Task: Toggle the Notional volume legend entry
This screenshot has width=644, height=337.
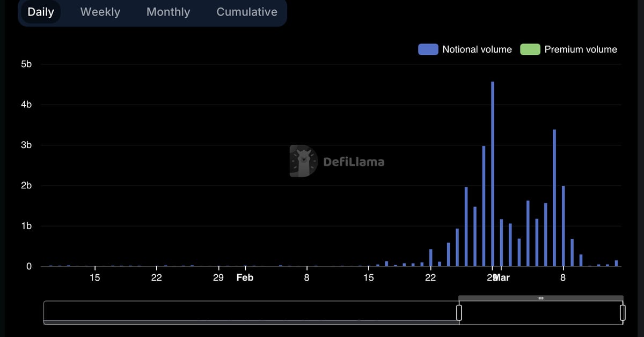Action: pos(477,49)
